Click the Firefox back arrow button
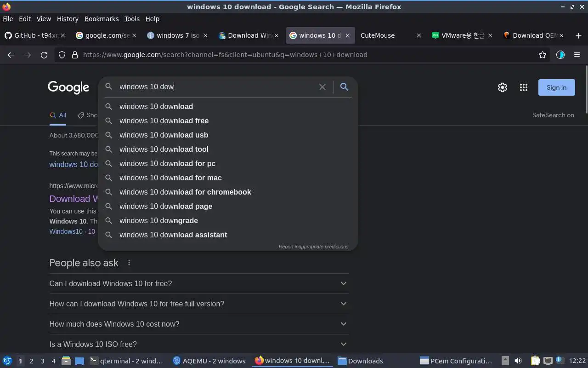This screenshot has width=588, height=368. pyautogui.click(x=11, y=55)
